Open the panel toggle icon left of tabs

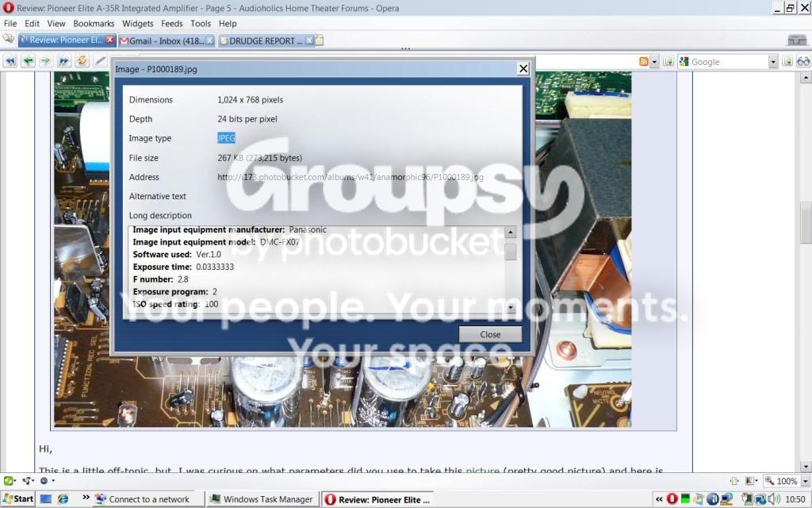click(8, 39)
